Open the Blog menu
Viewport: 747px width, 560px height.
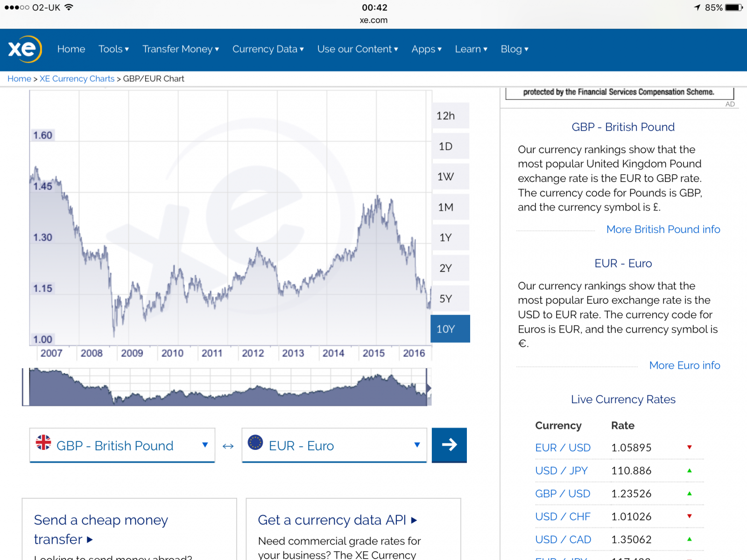pos(514,49)
